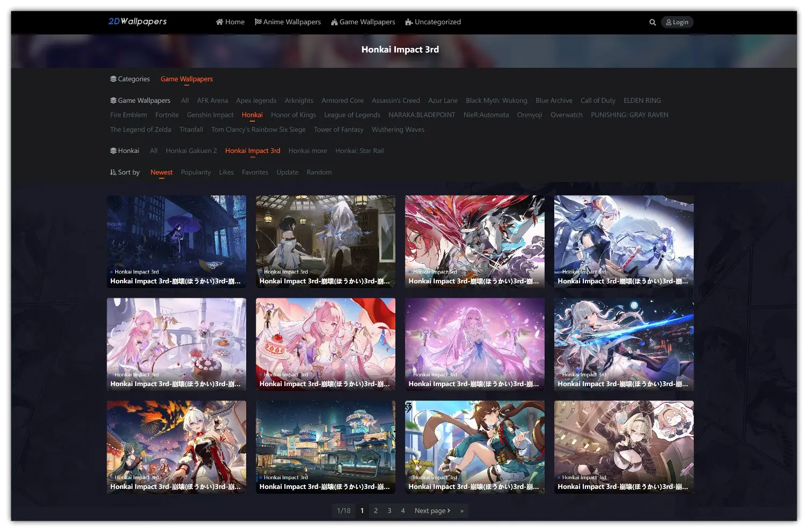Image resolution: width=808 pixels, height=532 pixels.
Task: Open the sepia blonde girl wallpaper
Action: tap(624, 447)
